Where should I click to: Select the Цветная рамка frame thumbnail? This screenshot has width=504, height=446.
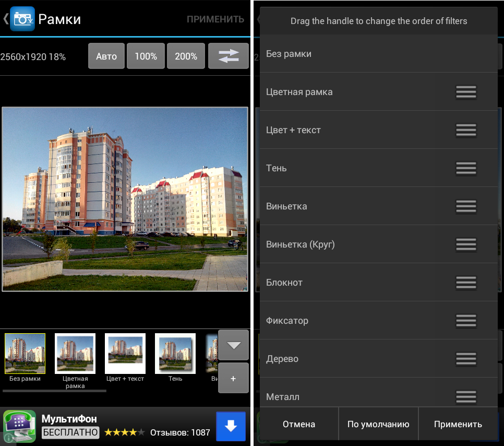[x=75, y=354]
